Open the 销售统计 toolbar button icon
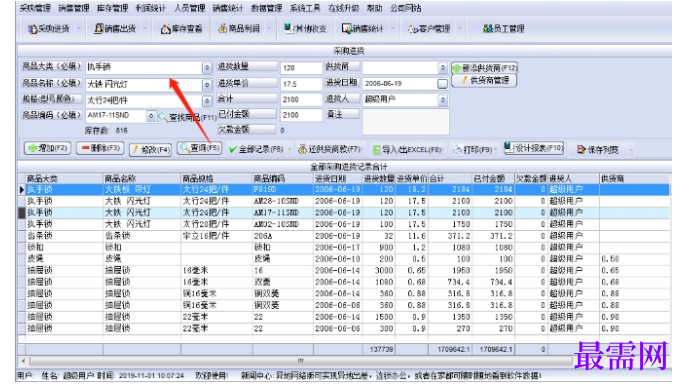 [346, 29]
